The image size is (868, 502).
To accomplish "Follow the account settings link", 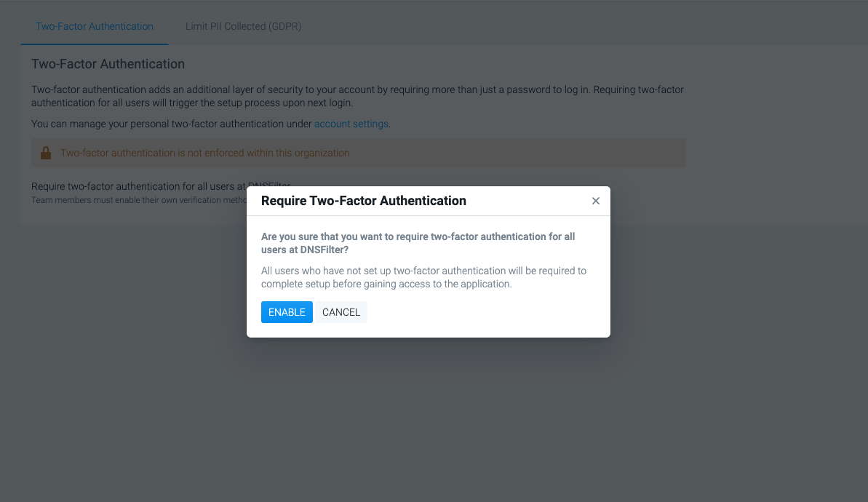I will click(x=351, y=124).
